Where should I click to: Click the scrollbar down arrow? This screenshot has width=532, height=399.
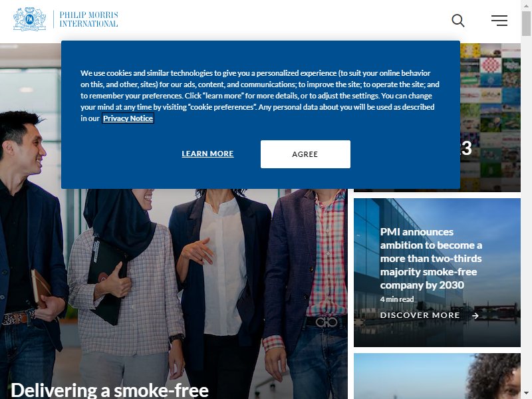[x=526, y=394]
